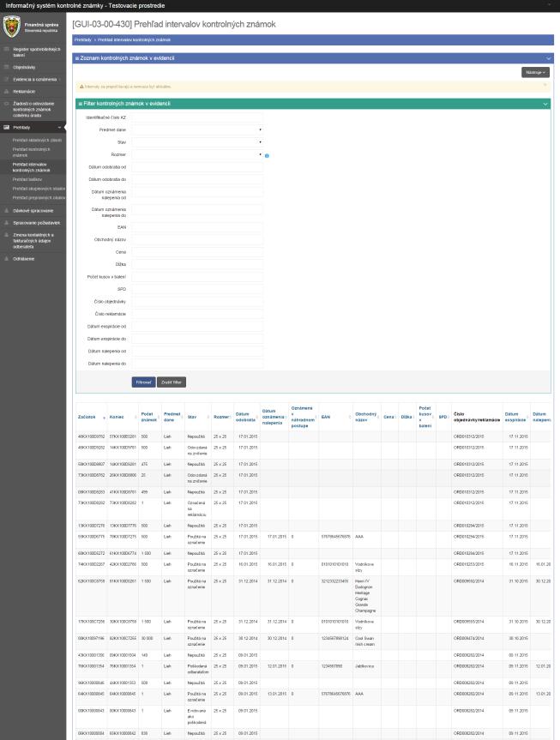Open the Stav dropdown in filter

pyautogui.click(x=197, y=142)
